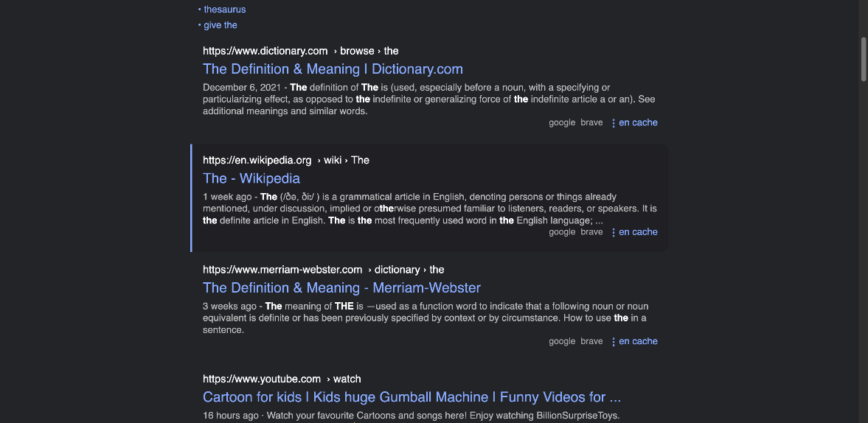Open 'google' engine link under Wikipedia result
This screenshot has width=868, height=423.
[562, 232]
